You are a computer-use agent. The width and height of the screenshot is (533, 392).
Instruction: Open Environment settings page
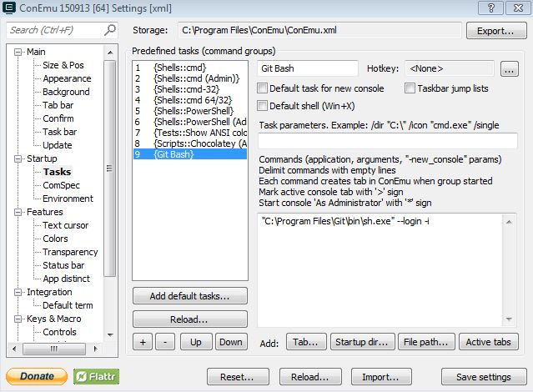pyautogui.click(x=68, y=199)
